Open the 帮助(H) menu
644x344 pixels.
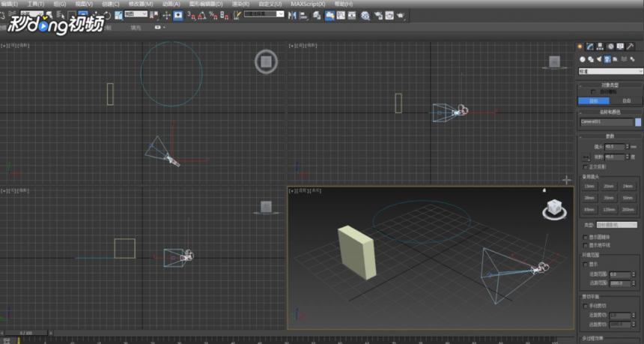344,4
